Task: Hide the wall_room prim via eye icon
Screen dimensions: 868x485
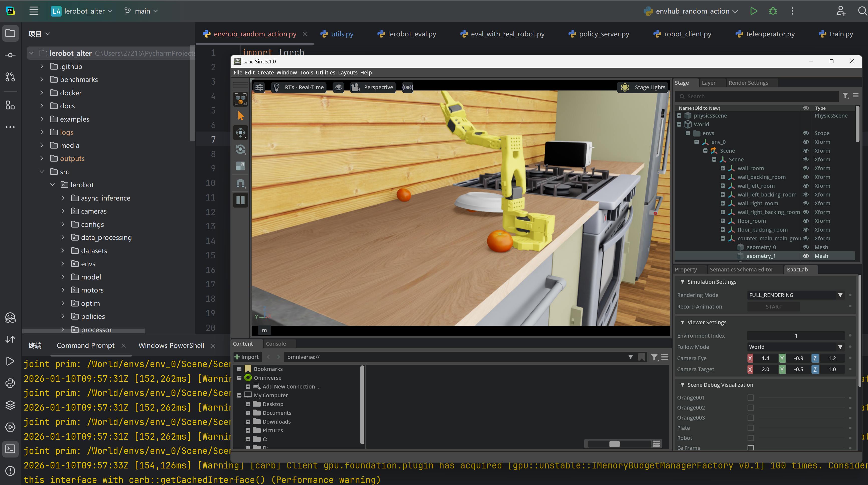Action: pos(806,168)
